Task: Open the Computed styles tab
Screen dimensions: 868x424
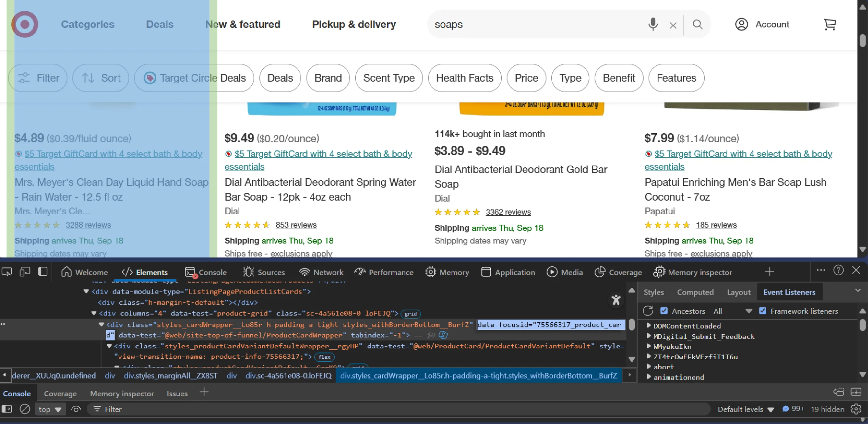Action: click(x=695, y=292)
